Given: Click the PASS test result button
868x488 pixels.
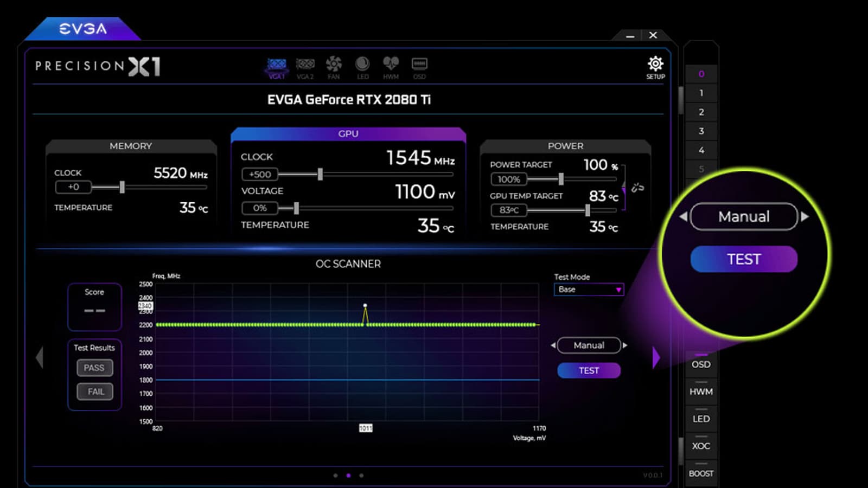Looking at the screenshot, I should point(94,368).
